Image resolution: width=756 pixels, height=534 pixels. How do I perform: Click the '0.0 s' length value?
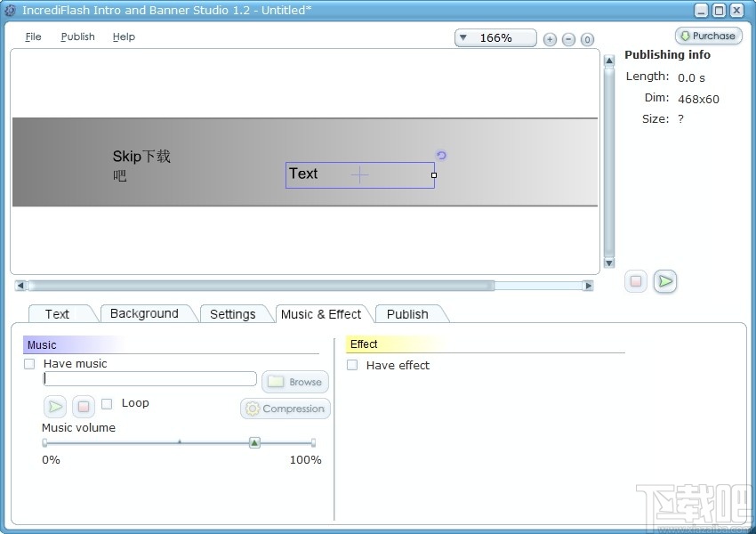click(691, 78)
